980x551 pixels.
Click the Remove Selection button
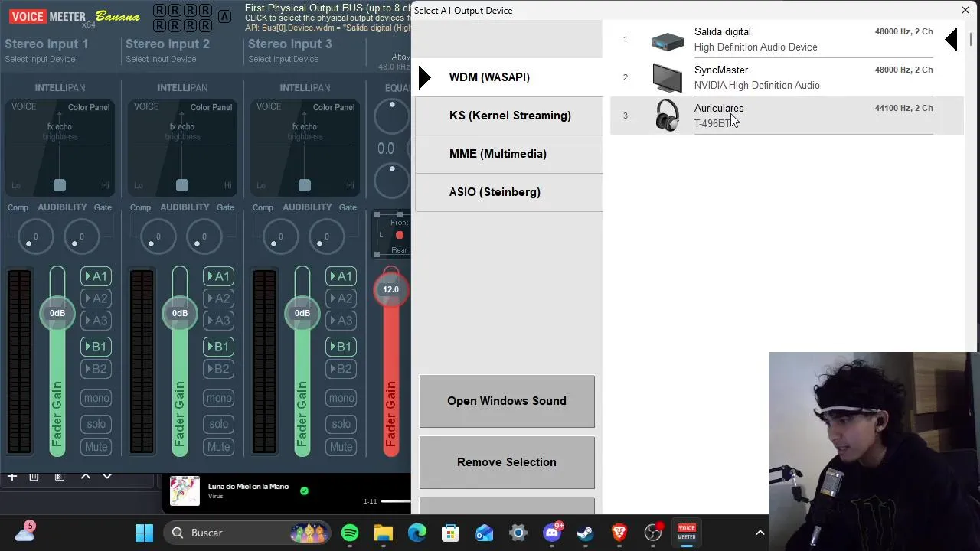(x=507, y=462)
